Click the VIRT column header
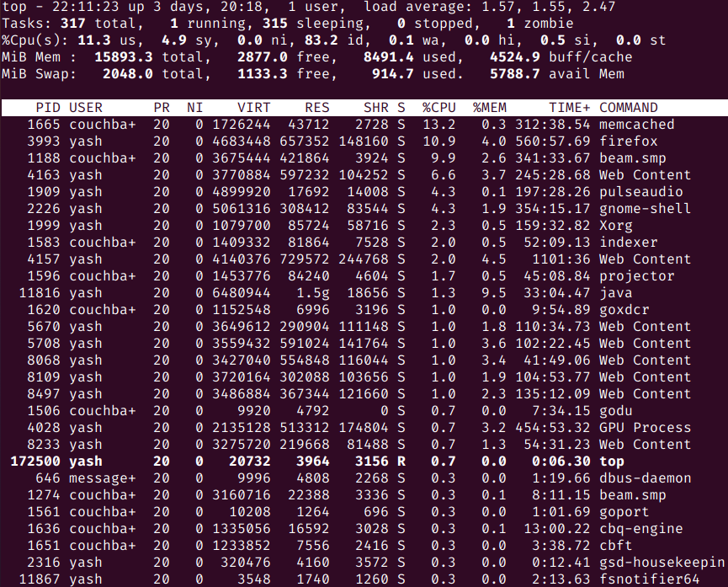 253,108
